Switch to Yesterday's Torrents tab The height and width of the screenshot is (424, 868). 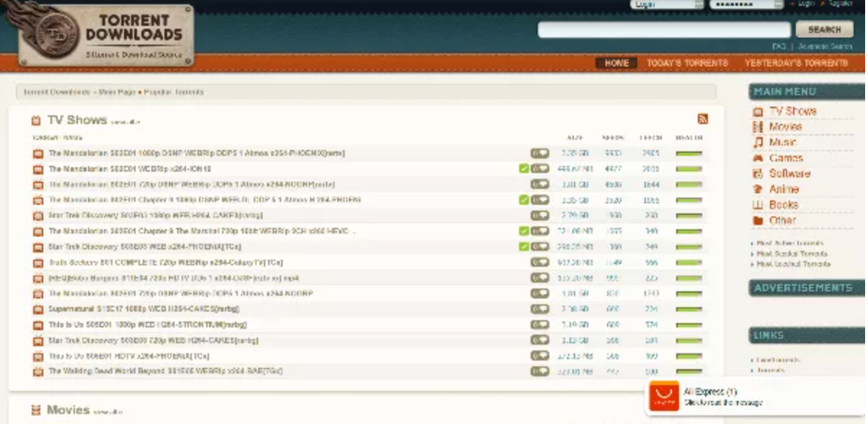point(796,63)
